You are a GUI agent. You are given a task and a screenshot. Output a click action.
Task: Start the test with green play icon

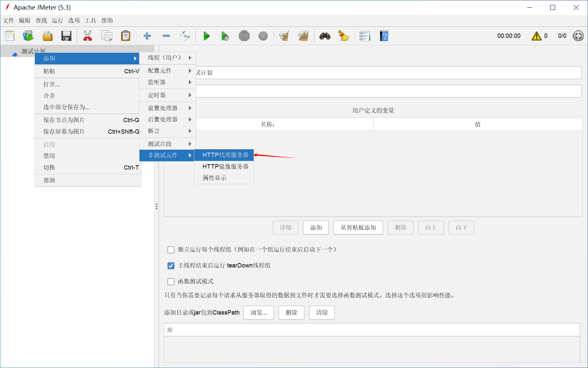pos(207,36)
